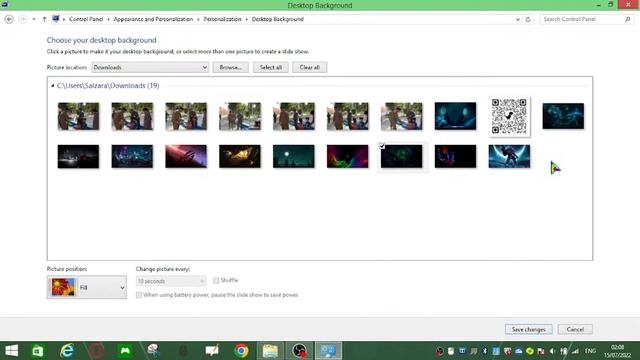Launch Internet Explorer from taskbar
Image resolution: width=640 pixels, height=360 pixels.
(x=67, y=351)
